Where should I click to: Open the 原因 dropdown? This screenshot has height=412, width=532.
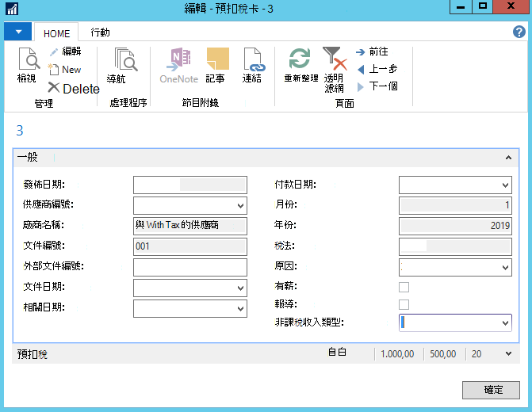505,268
